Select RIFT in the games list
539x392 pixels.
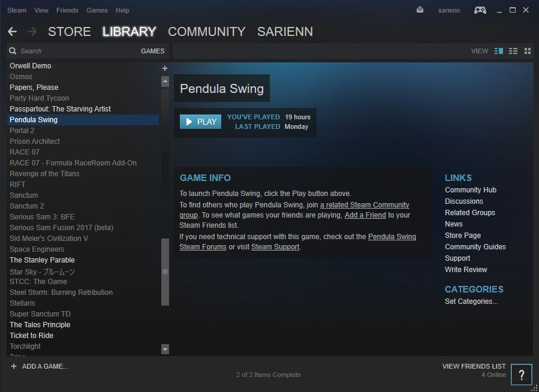pos(83,185)
